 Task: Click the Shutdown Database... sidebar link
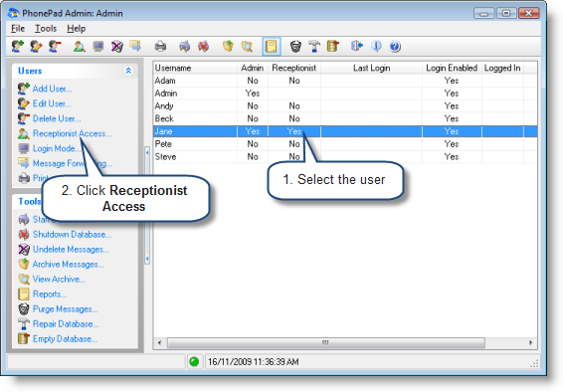73,235
